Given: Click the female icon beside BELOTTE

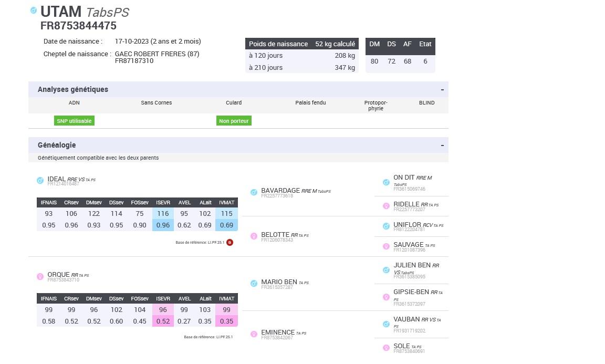Looking at the screenshot, I should tap(254, 236).
